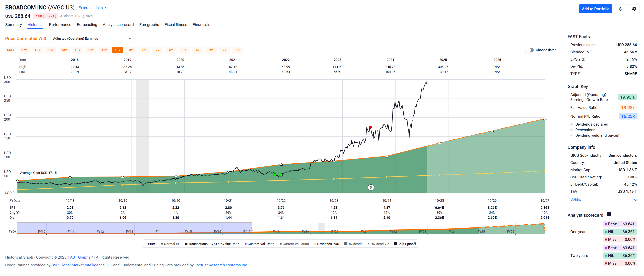Open the Financials tab

201,24
